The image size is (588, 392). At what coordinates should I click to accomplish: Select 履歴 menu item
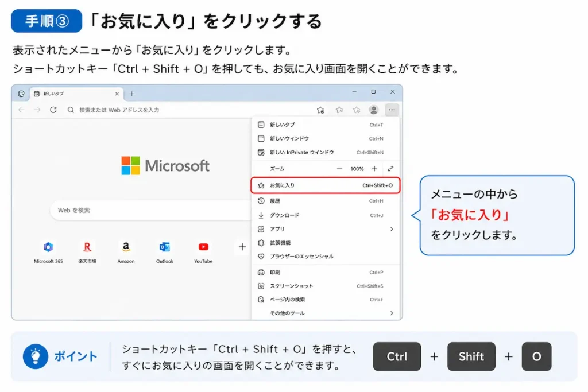[x=326, y=201]
